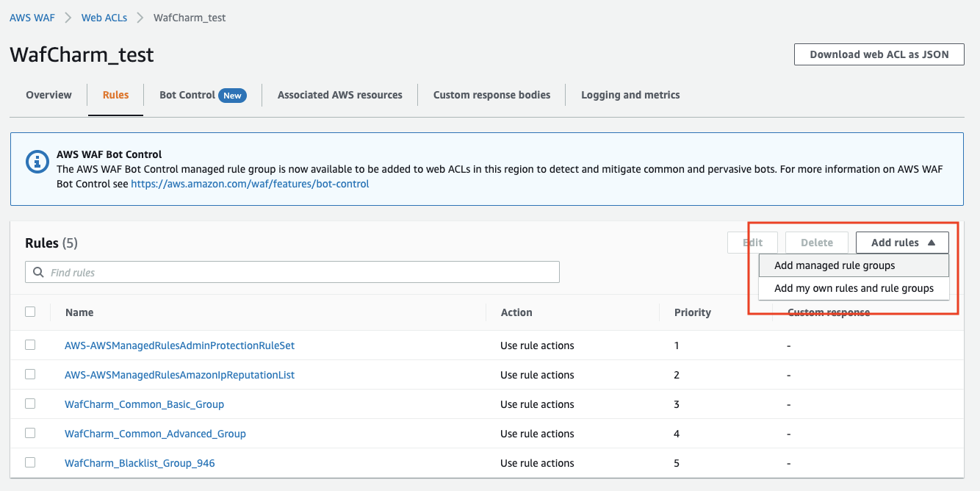
Task: Click the search magnifier icon in Find rules
Action: [38, 273]
